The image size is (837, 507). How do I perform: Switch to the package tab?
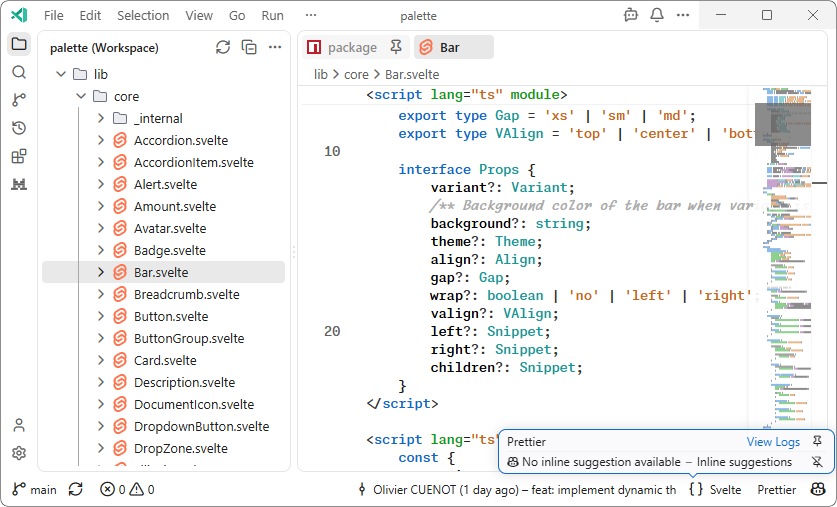(x=356, y=47)
